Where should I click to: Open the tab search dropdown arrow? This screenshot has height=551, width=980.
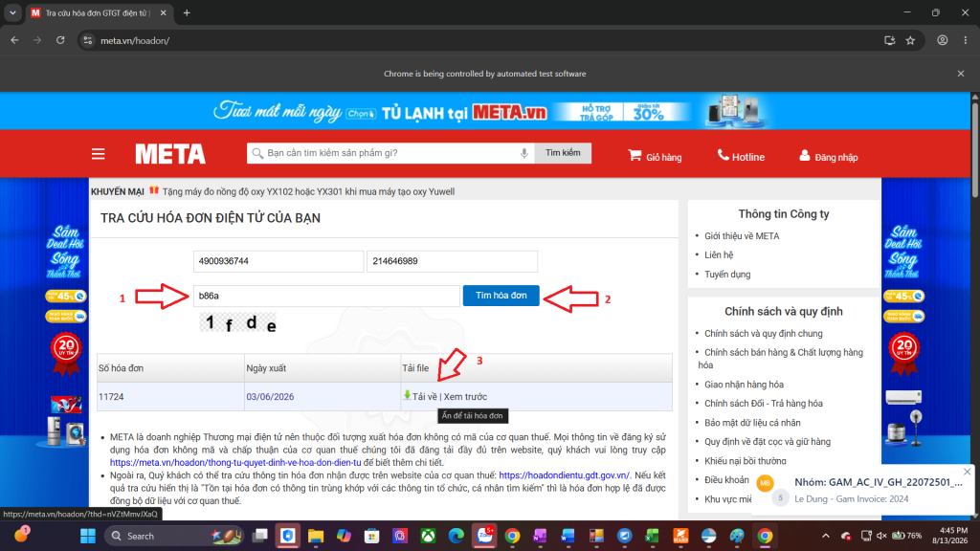coord(12,12)
